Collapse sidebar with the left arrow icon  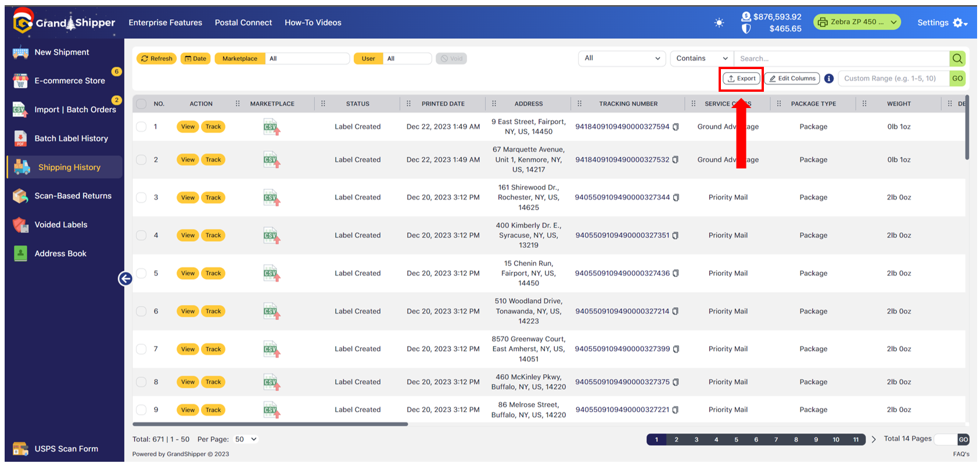[x=125, y=279]
